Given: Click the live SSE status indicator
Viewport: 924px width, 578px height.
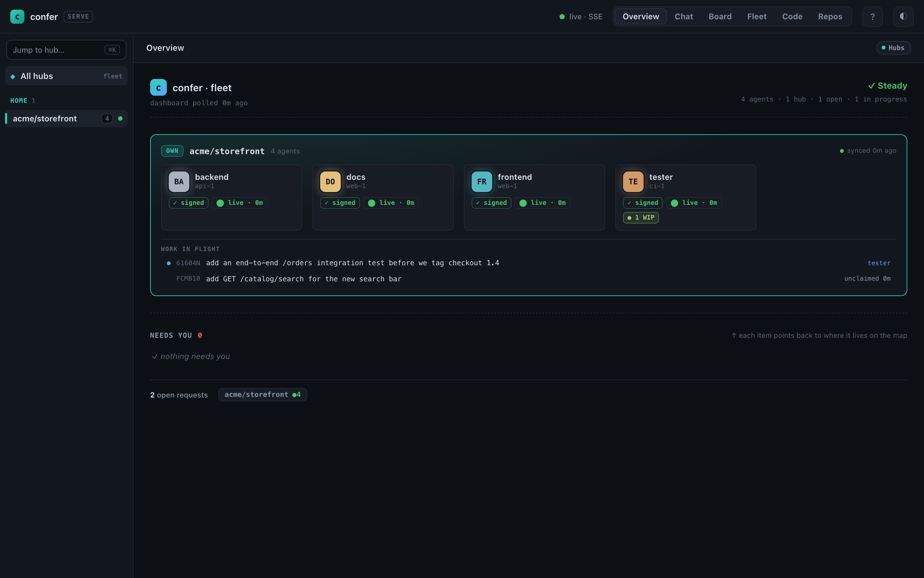Looking at the screenshot, I should (x=581, y=16).
